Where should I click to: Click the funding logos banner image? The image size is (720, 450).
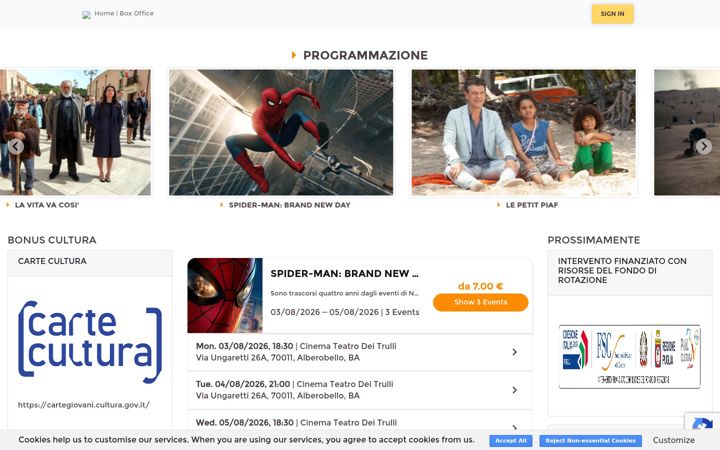pyautogui.click(x=630, y=356)
